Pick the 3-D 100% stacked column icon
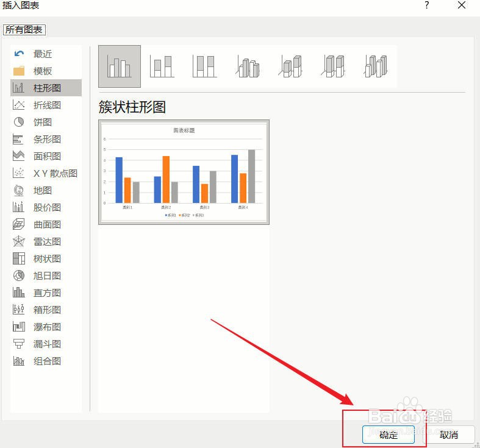 [333, 66]
